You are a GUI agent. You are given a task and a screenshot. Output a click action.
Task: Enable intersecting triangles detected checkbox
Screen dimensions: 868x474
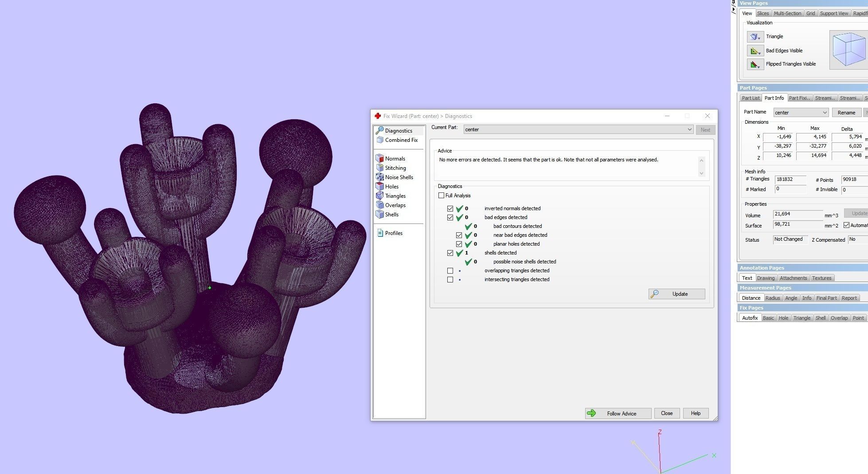point(450,279)
